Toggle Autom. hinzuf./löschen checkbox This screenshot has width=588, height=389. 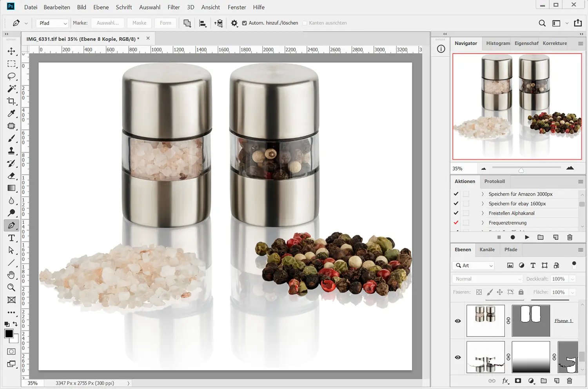[x=245, y=23]
